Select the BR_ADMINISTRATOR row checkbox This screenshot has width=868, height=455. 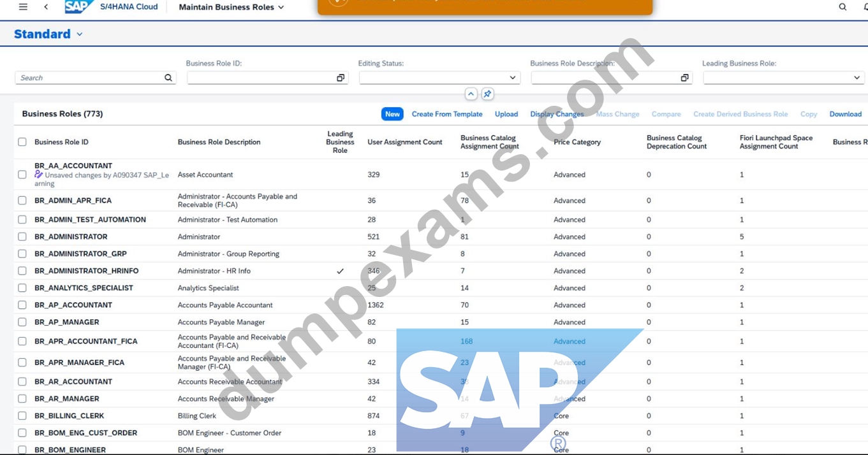point(22,236)
